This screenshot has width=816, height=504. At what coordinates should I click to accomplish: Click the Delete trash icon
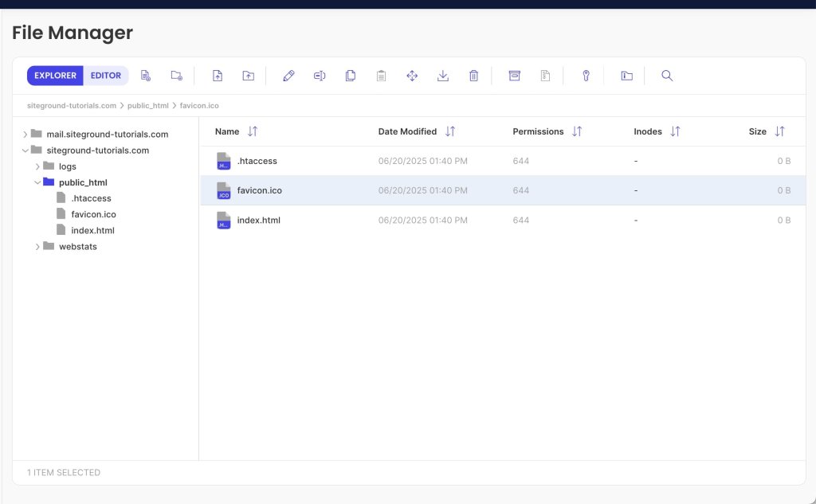point(473,76)
